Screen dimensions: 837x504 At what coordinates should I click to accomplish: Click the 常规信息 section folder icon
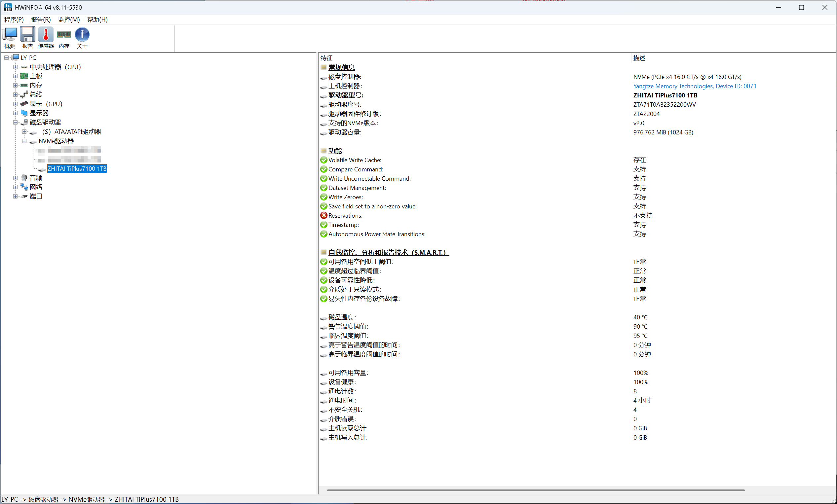click(324, 68)
